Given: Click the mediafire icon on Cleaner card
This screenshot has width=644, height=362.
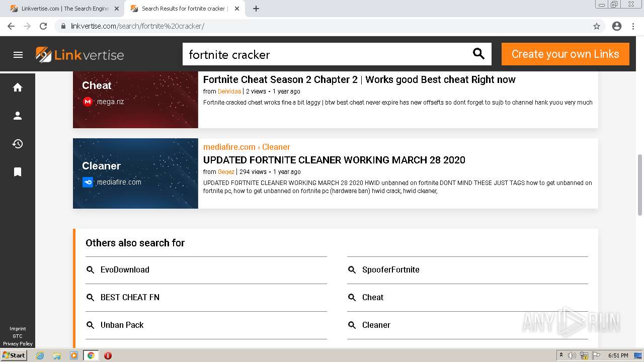Looking at the screenshot, I should point(88,182).
